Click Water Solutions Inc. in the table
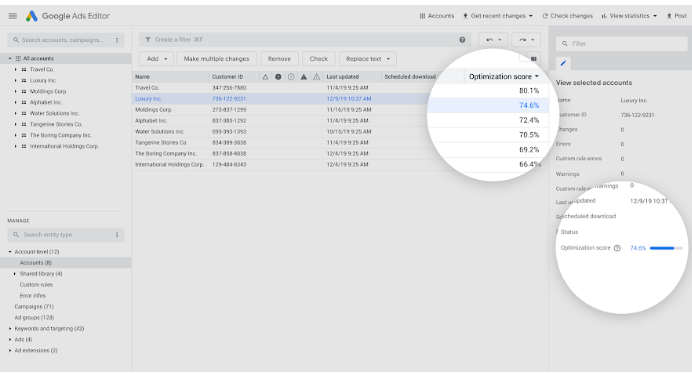Screen dimensions: 692x373 coord(159,132)
